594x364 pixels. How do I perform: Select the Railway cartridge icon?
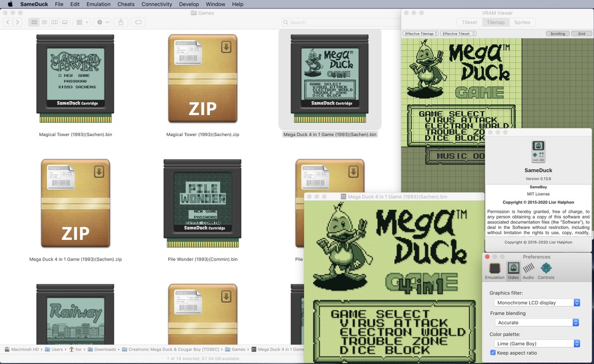pyautogui.click(x=75, y=315)
